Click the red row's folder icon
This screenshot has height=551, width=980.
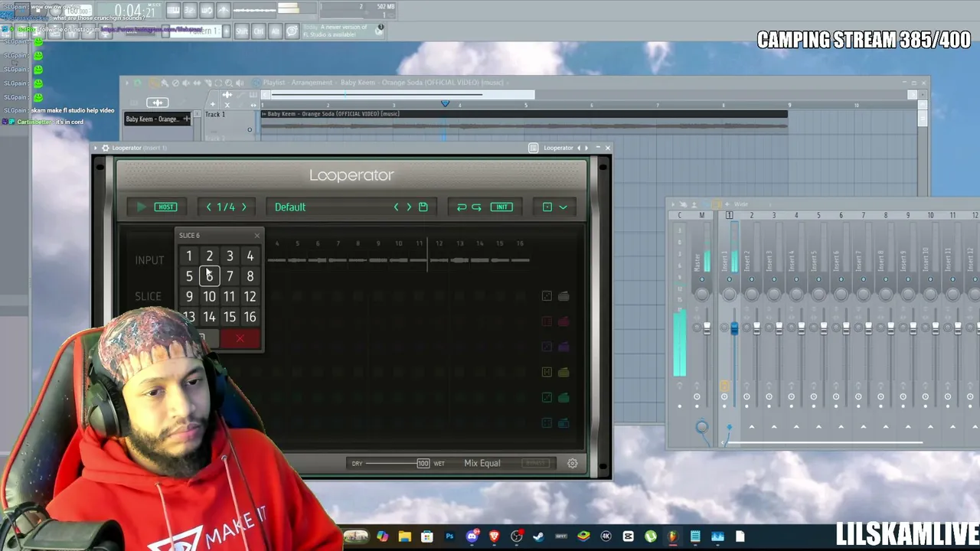tap(563, 321)
